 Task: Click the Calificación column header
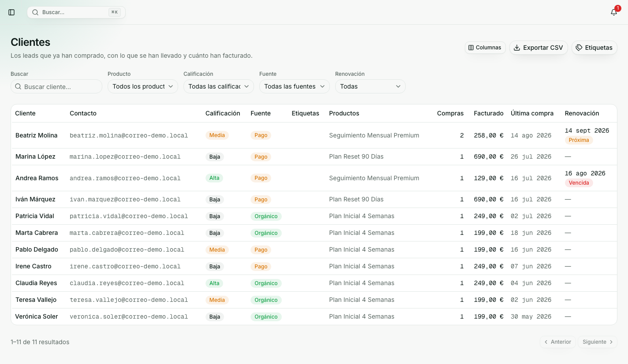pos(223,113)
